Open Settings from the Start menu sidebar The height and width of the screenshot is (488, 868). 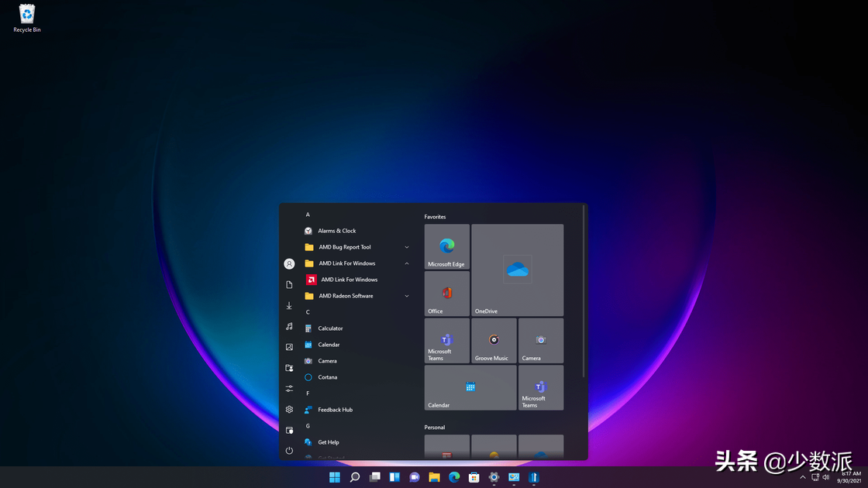(289, 409)
